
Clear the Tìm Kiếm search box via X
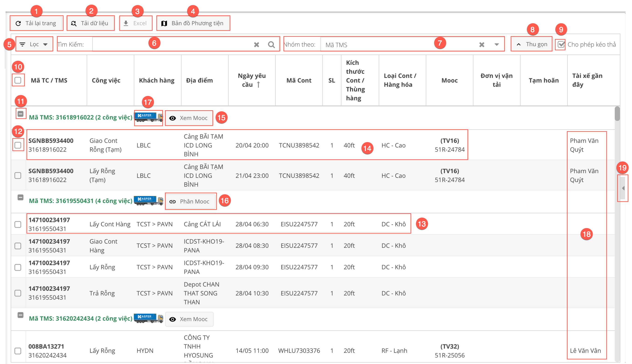257,45
